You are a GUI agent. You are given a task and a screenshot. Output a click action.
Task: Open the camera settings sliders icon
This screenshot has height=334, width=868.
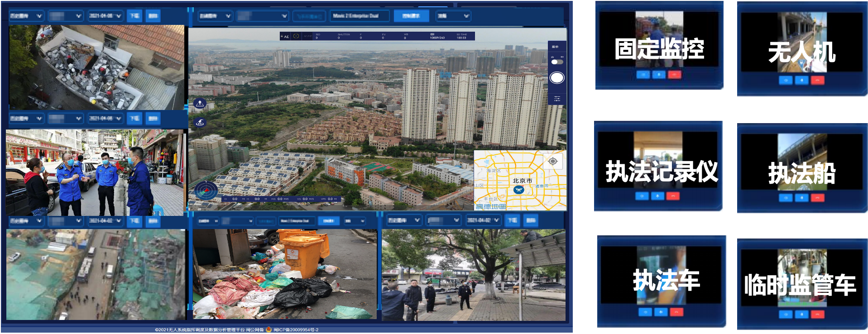click(557, 98)
